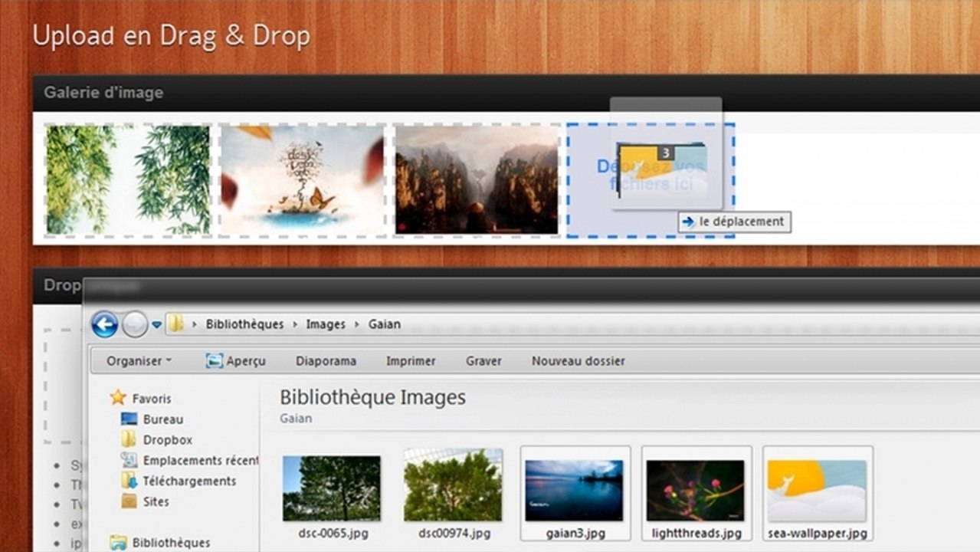The height and width of the screenshot is (552, 980).
Task: Click the Téléchargements folder icon
Action: 129,481
